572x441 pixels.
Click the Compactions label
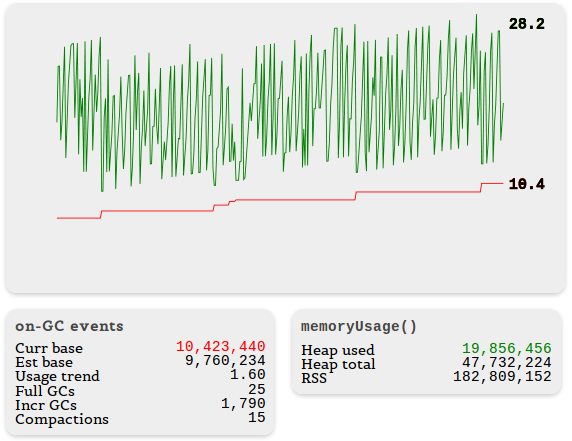tap(62, 419)
